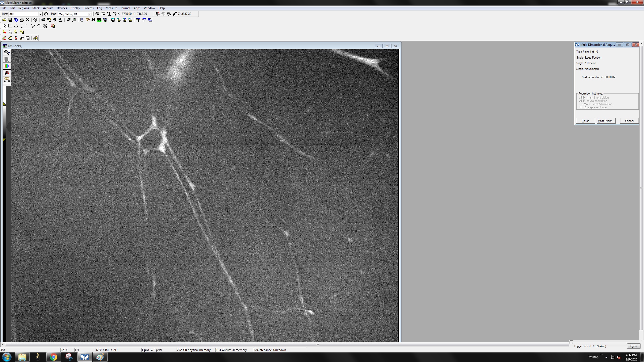
Task: Click the green histogram icon in toolbar
Action: pyautogui.click(x=99, y=20)
